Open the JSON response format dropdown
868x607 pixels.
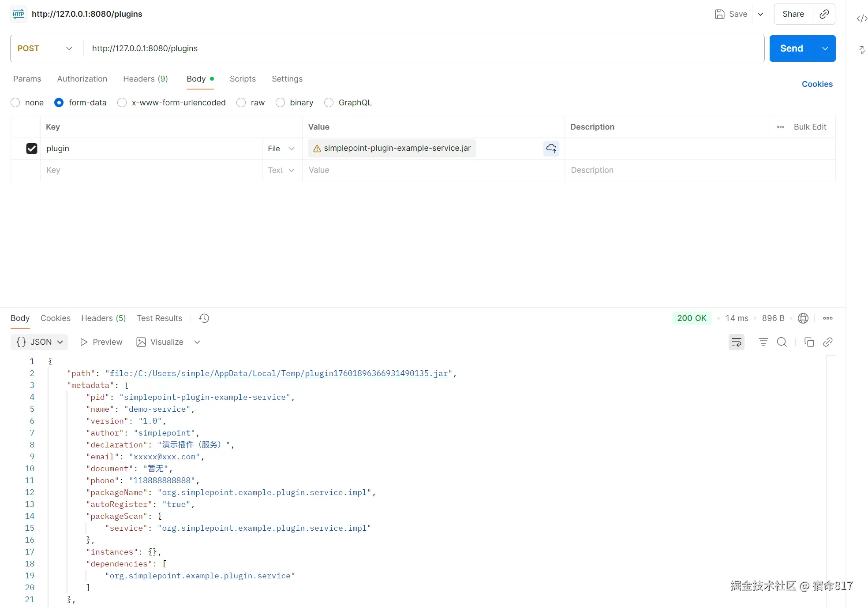click(39, 342)
